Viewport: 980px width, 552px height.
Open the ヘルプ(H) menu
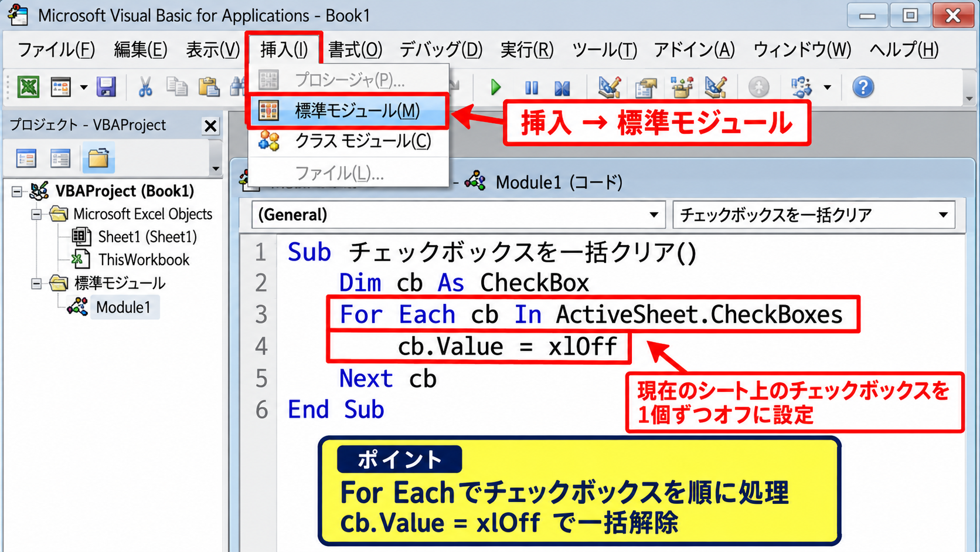tap(904, 50)
